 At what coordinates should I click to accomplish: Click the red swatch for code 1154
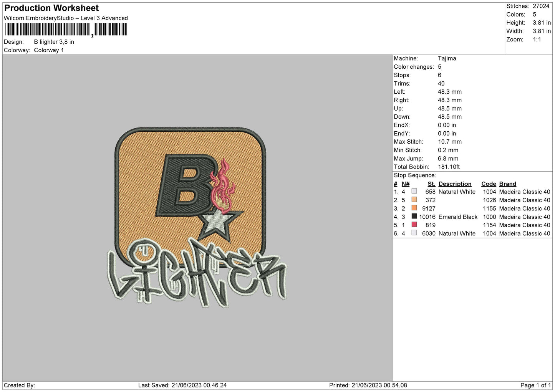414,225
